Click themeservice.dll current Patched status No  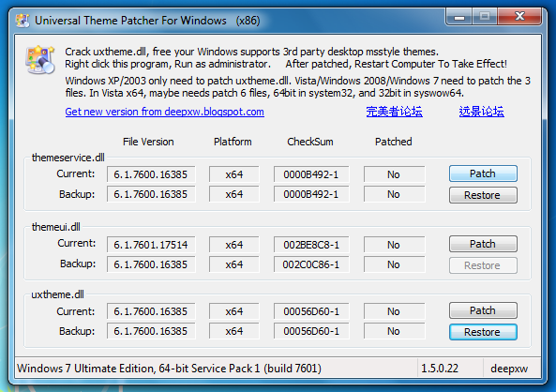coord(395,174)
